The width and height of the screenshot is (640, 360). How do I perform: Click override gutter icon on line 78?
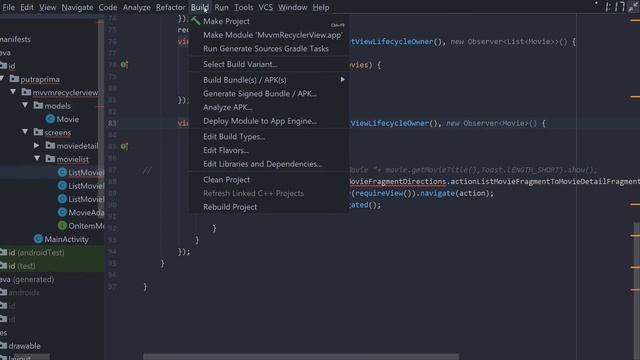click(x=124, y=64)
